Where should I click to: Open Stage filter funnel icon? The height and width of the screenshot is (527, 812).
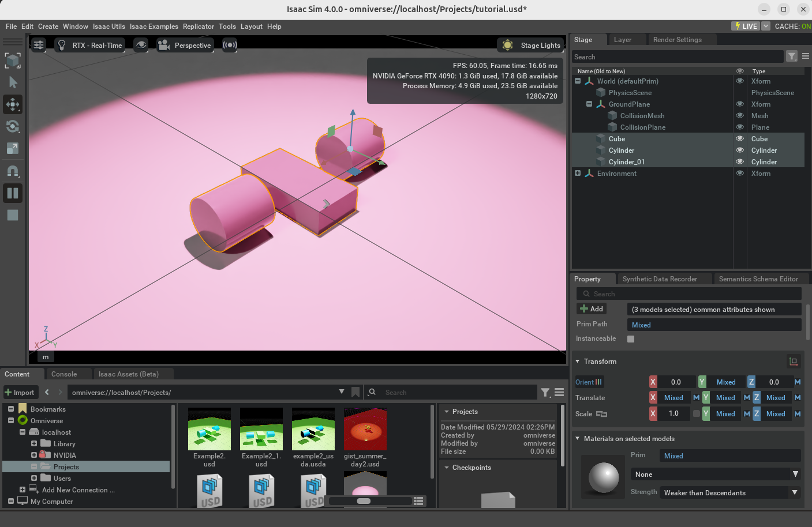(x=792, y=56)
